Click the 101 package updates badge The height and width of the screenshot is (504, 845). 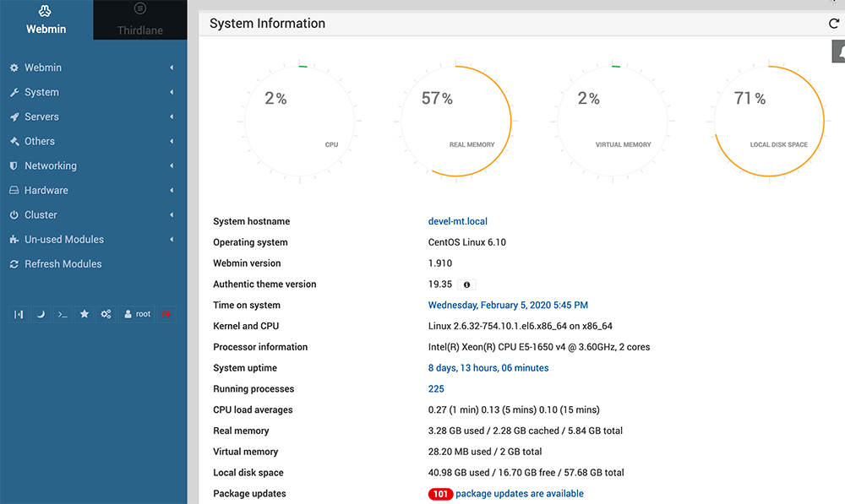pyautogui.click(x=440, y=495)
